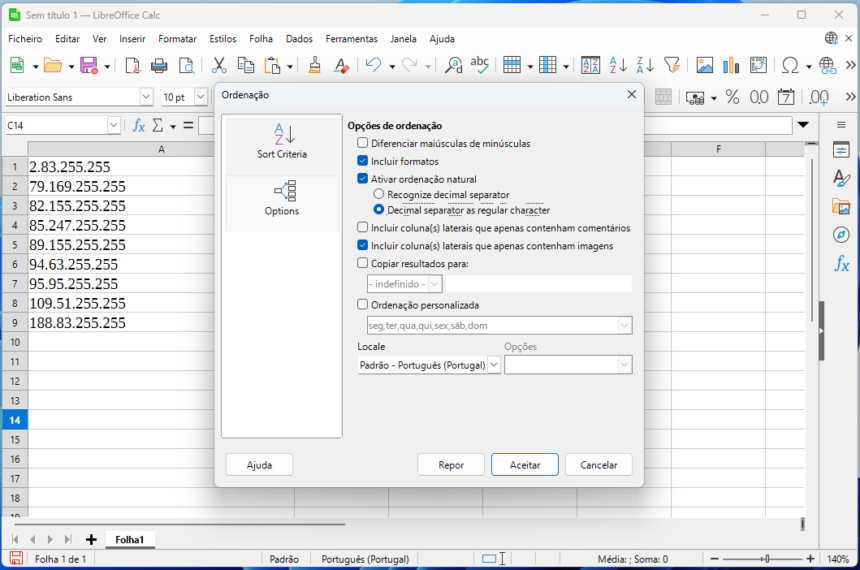Click the zoom in plus button

click(x=811, y=559)
